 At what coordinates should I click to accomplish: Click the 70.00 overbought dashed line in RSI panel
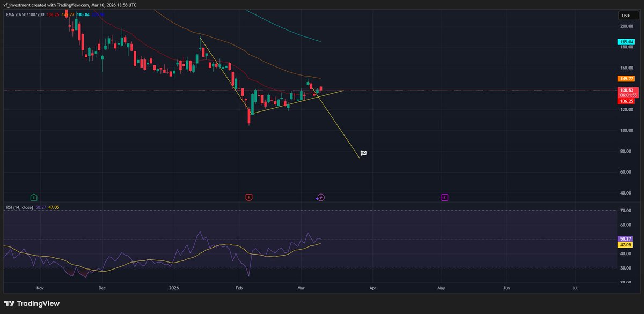322,211
